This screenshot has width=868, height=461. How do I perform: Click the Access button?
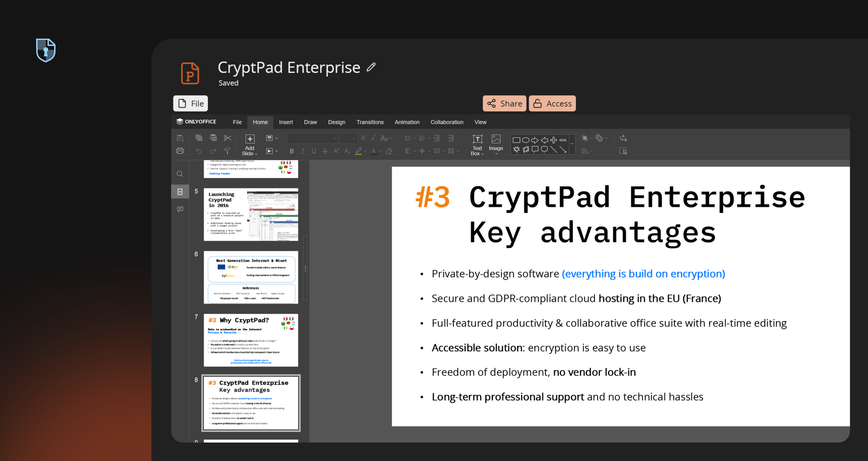coord(552,104)
